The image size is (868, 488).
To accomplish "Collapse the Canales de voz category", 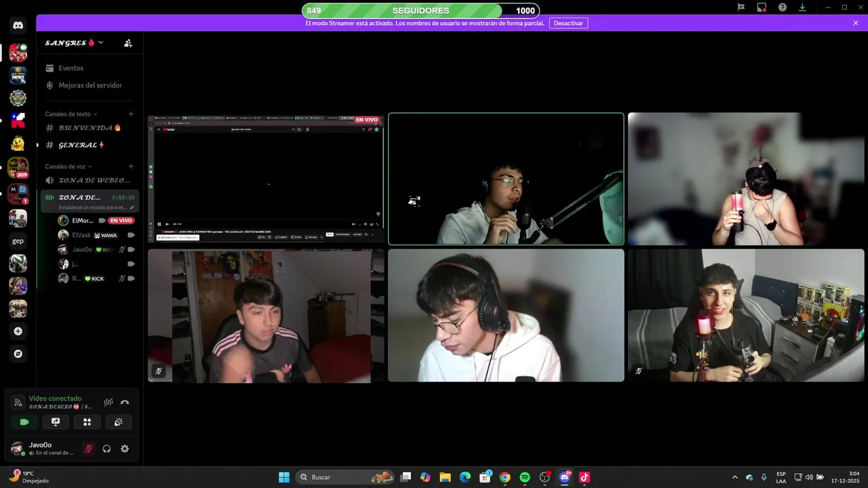I will coord(68,166).
